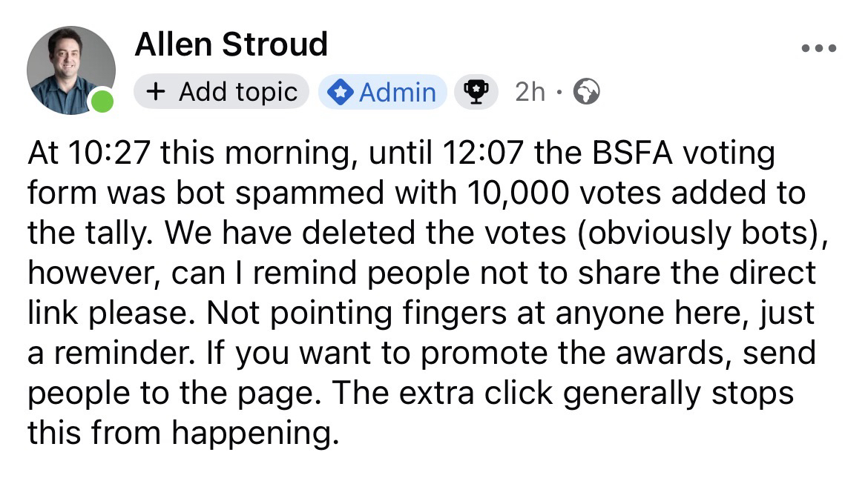Image resolution: width=868 pixels, height=481 pixels.
Task: Open the Allen Stroud profile name link
Action: [x=231, y=44]
